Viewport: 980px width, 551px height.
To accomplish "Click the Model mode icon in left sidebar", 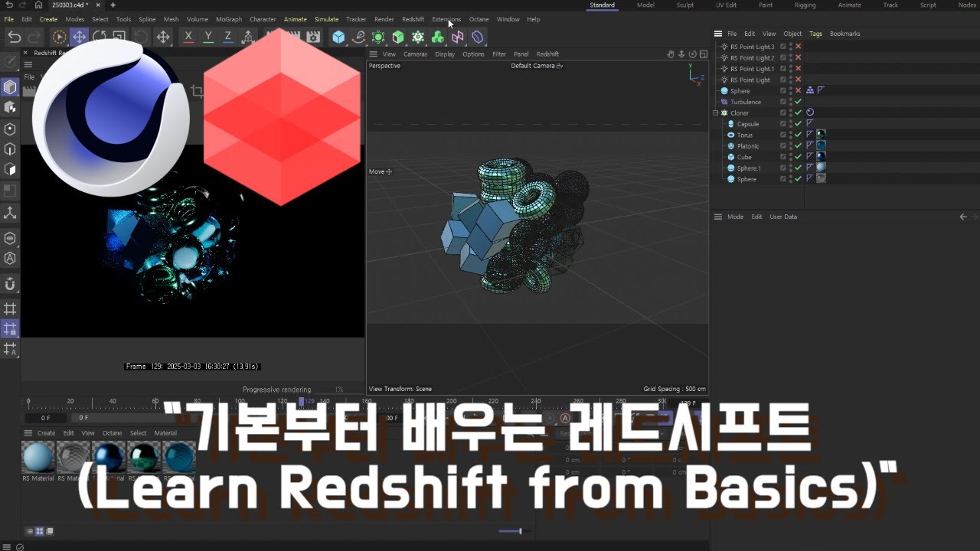I will click(x=10, y=87).
